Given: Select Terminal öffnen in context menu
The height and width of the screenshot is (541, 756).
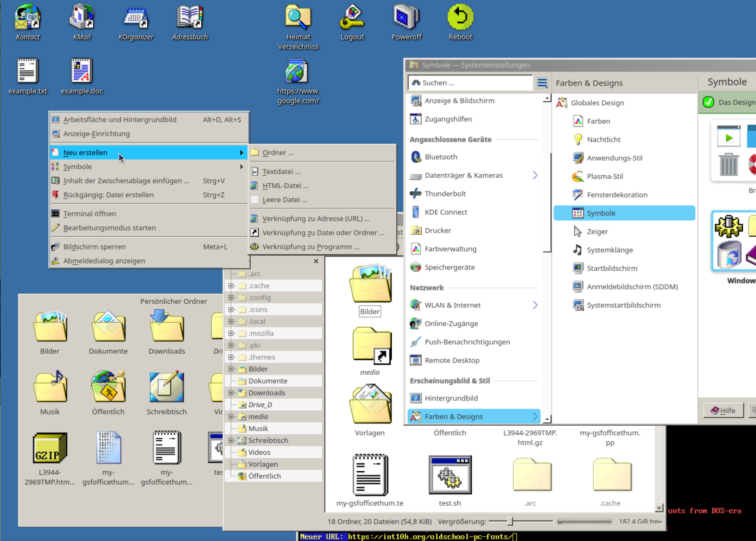Looking at the screenshot, I should [x=148, y=214].
